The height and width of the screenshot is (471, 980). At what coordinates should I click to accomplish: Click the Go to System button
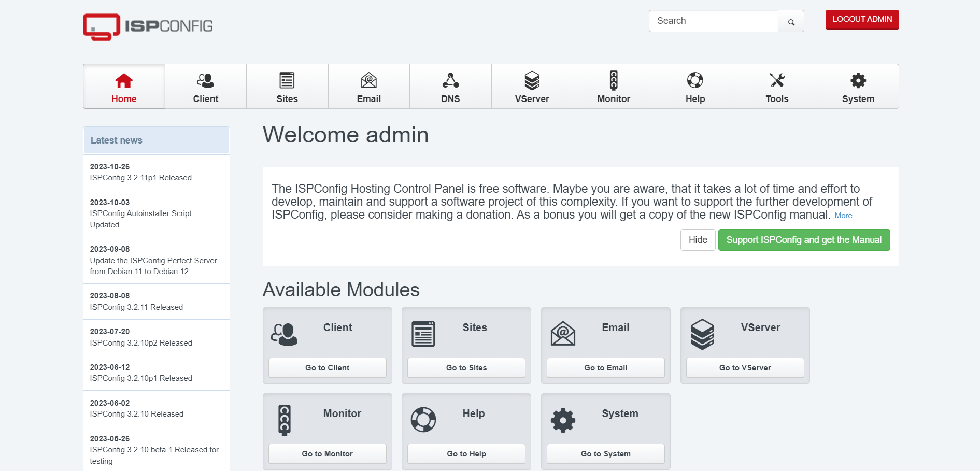606,454
